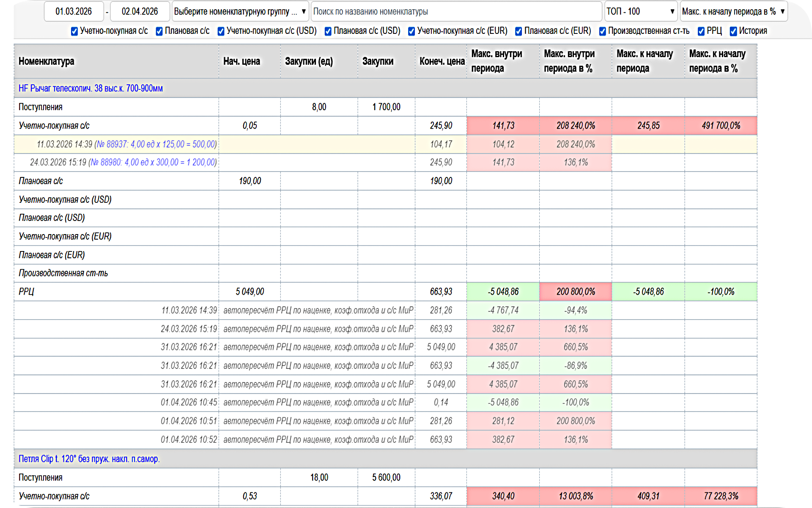
Task: Uncheck the Плановая с/с checkbox
Action: click(x=159, y=31)
